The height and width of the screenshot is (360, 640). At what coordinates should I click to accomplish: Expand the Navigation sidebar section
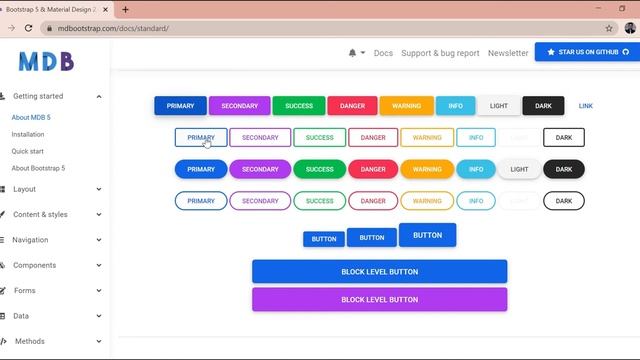99,240
